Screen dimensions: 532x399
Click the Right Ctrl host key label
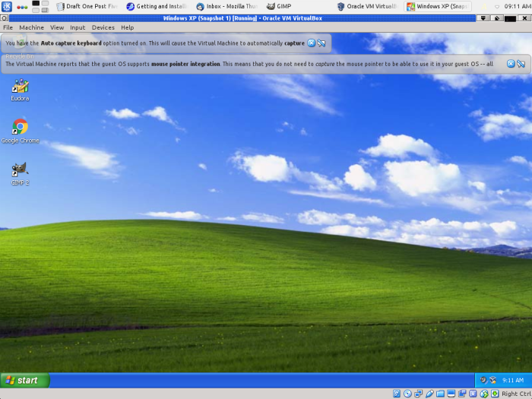point(516,394)
